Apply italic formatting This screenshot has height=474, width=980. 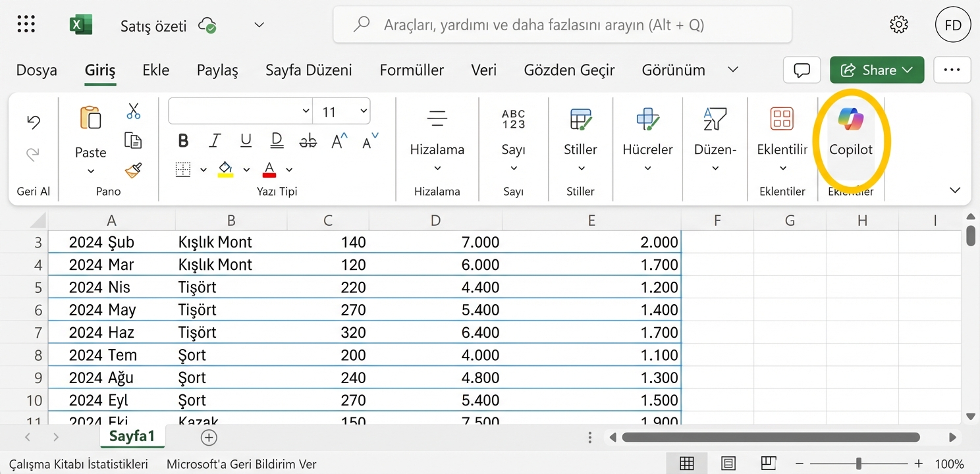214,140
